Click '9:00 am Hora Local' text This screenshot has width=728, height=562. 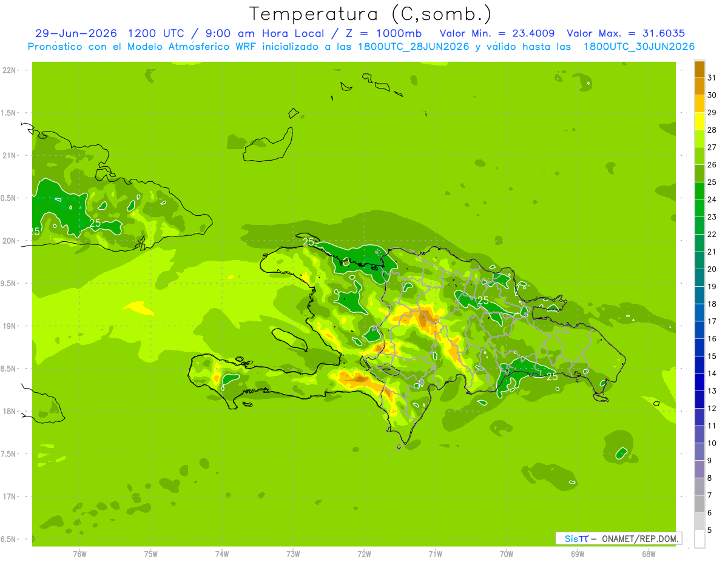click(x=265, y=33)
